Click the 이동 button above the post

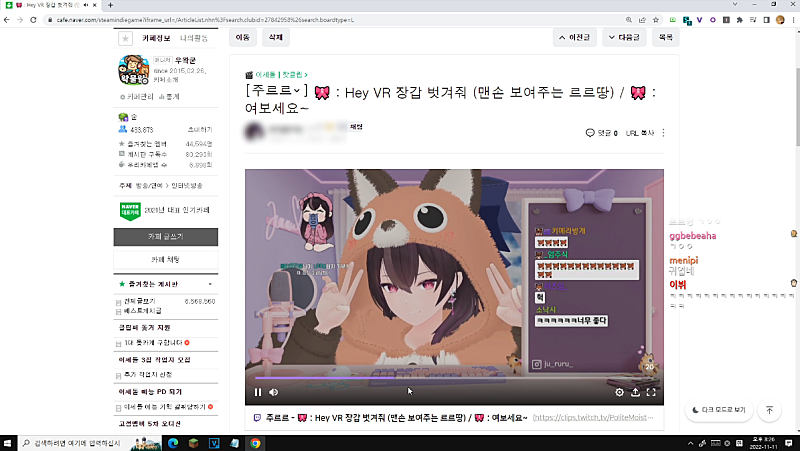point(243,37)
